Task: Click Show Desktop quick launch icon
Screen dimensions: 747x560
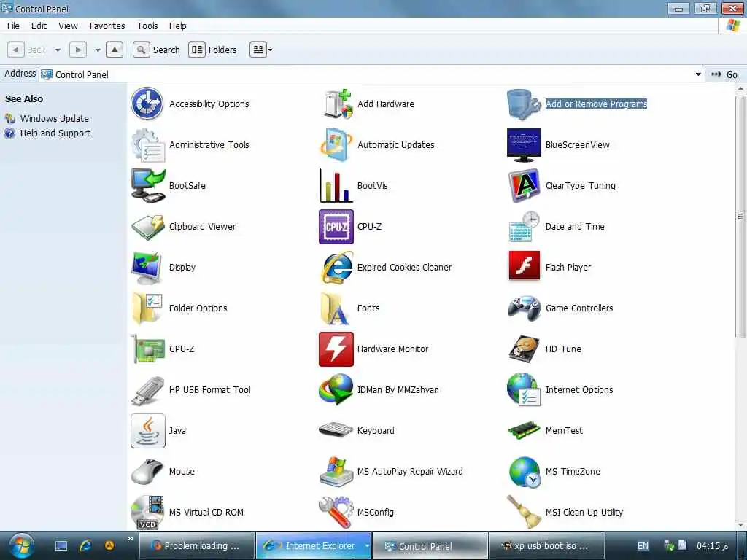Action: pos(61,545)
